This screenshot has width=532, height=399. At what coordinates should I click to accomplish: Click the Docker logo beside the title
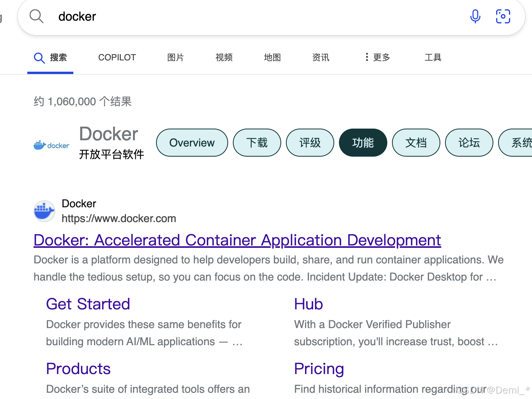pos(51,145)
